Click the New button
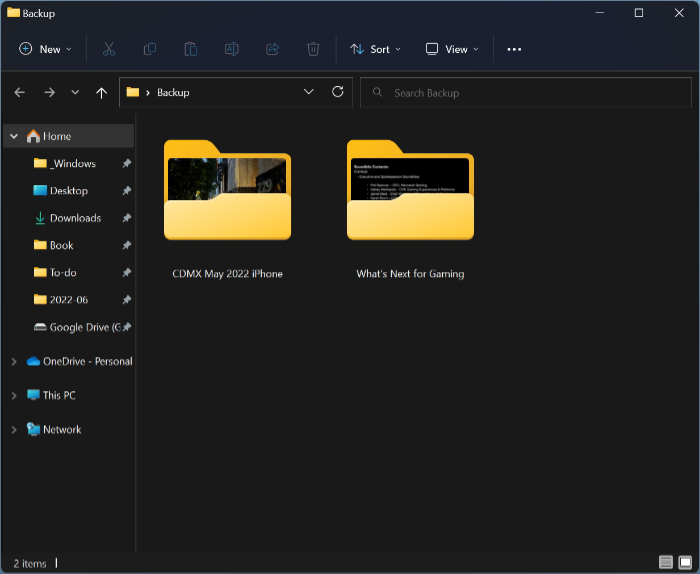The image size is (700, 574). tap(45, 49)
